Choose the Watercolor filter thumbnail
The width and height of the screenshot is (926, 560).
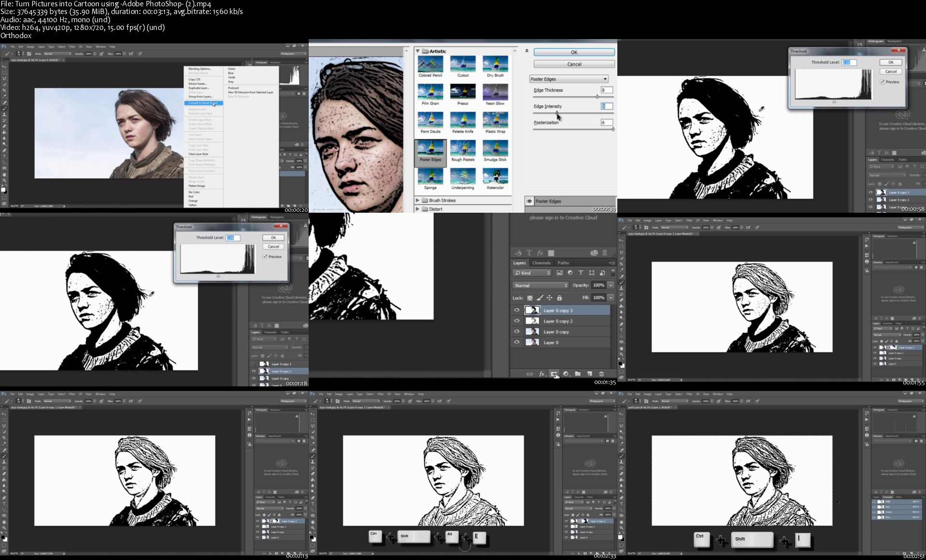tap(495, 176)
